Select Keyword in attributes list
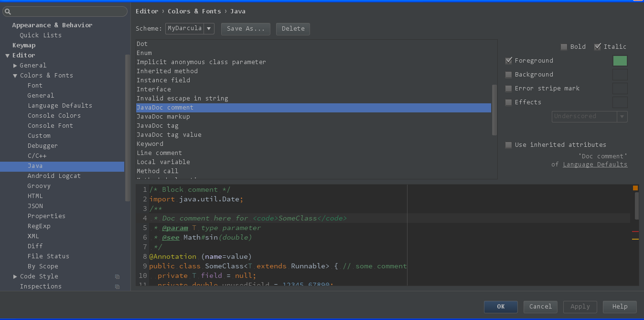 pos(314,144)
